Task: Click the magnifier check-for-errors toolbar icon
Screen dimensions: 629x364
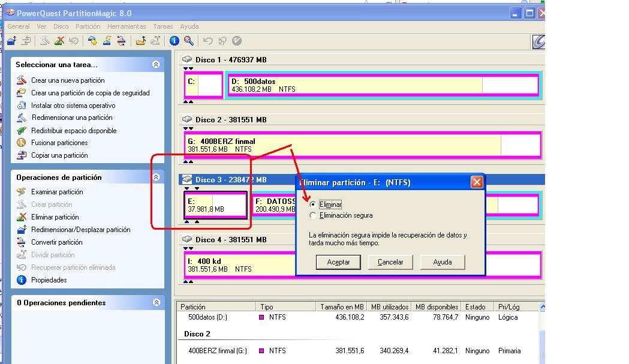Action: (x=188, y=41)
